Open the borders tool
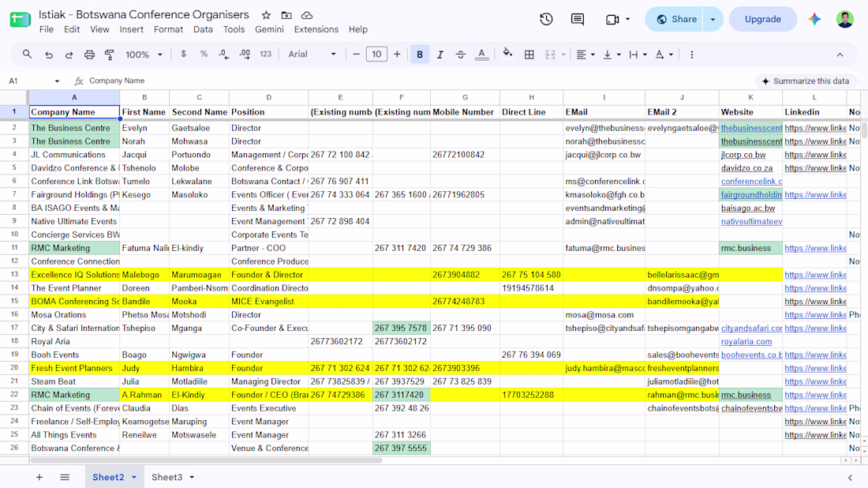Image resolution: width=868 pixels, height=488 pixels. tap(529, 54)
